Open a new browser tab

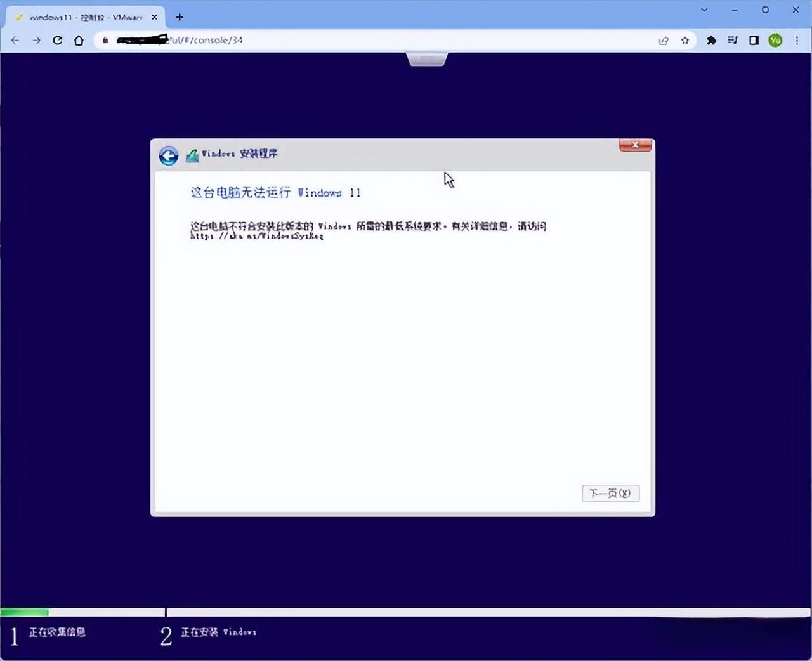tap(179, 17)
